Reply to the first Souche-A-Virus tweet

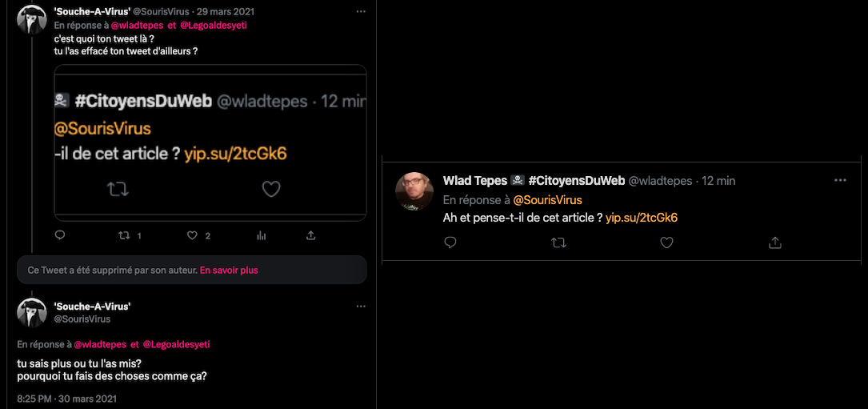click(x=59, y=235)
